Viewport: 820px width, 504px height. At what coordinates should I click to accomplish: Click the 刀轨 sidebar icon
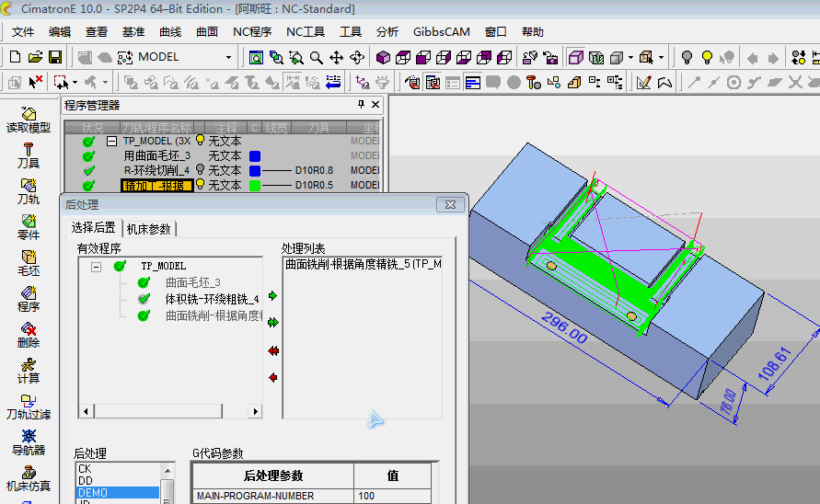29,192
